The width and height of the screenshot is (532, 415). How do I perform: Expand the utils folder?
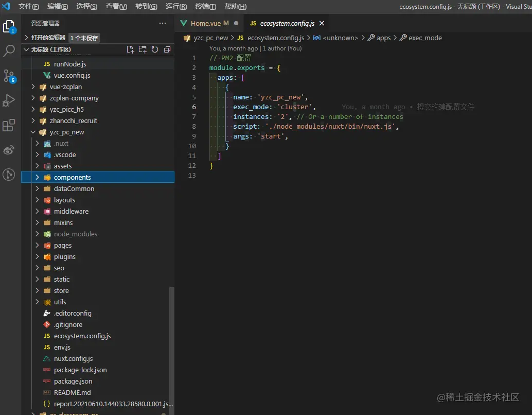point(60,302)
